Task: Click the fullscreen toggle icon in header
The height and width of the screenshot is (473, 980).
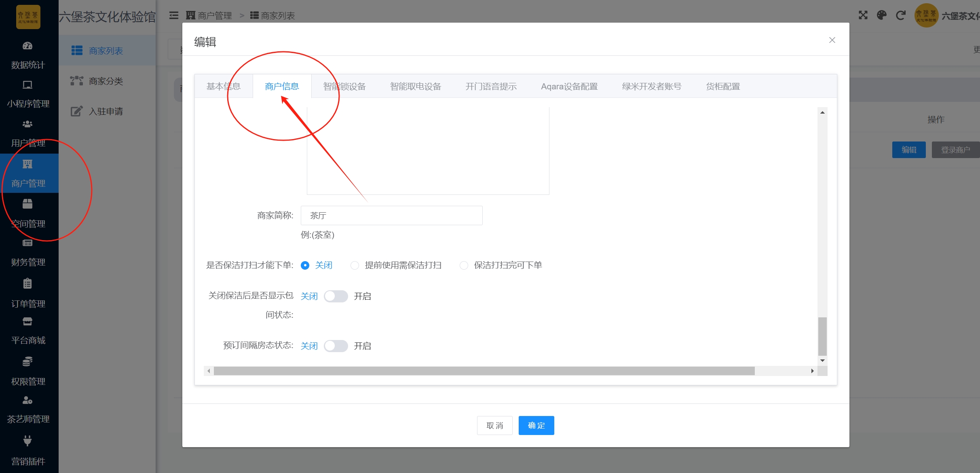Action: pyautogui.click(x=863, y=15)
